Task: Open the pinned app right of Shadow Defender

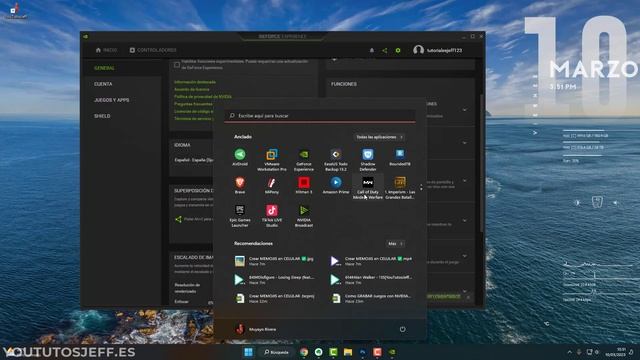Action: click(400, 157)
